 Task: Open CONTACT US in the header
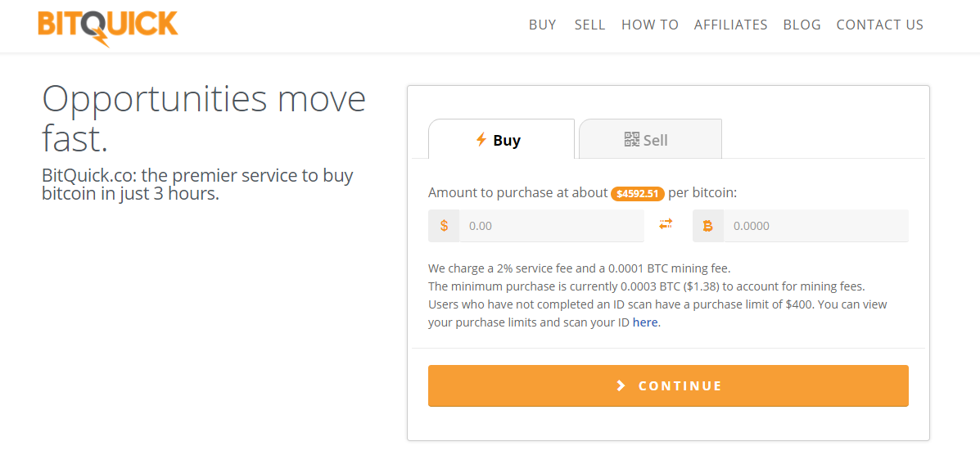coord(880,25)
